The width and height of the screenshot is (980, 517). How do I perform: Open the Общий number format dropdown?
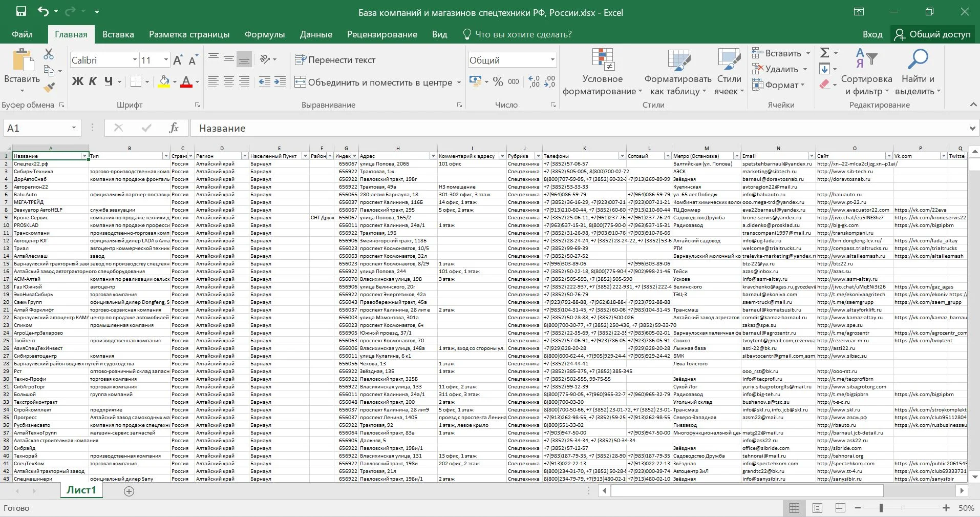(552, 60)
